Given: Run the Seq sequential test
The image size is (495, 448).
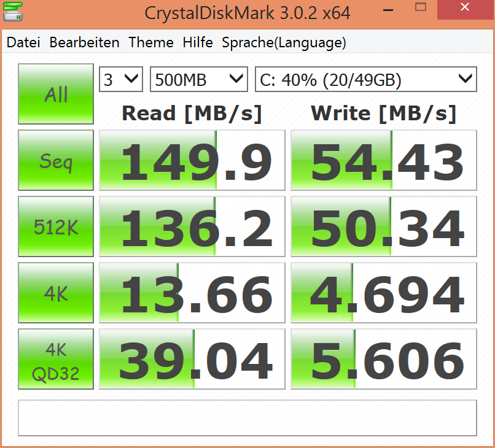Looking at the screenshot, I should coord(56,160).
